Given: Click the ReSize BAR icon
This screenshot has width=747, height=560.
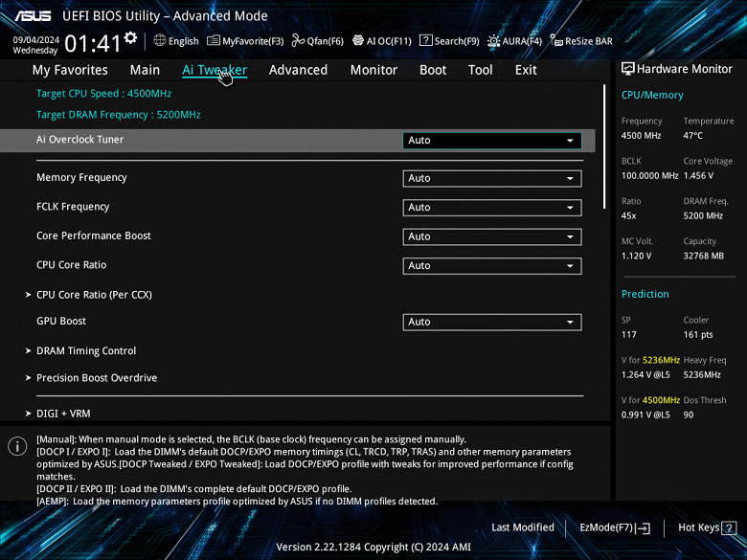Looking at the screenshot, I should [556, 40].
